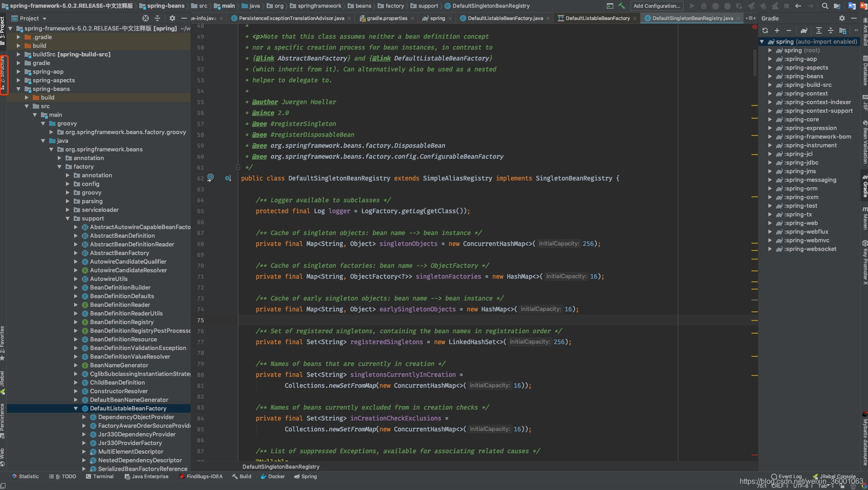Expand the spring-aop module folder
Screen dimensions: 868x490
point(19,71)
